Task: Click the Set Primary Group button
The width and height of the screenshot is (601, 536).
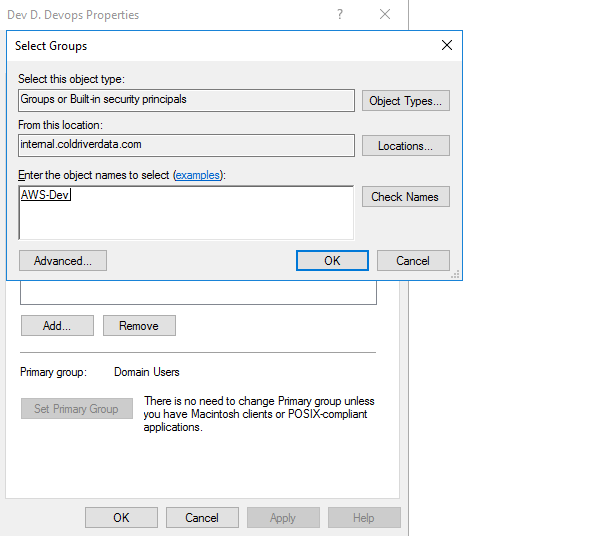Action: [76, 409]
